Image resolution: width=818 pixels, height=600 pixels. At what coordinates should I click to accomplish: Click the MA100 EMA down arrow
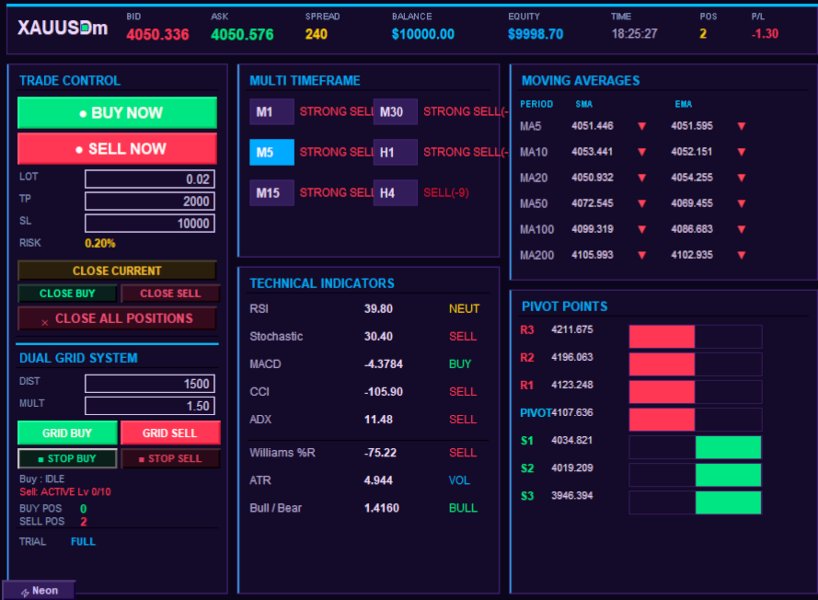coord(741,229)
